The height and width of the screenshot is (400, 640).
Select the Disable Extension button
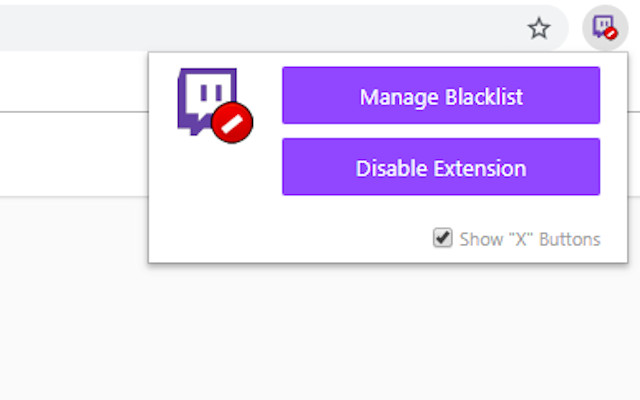(441, 167)
